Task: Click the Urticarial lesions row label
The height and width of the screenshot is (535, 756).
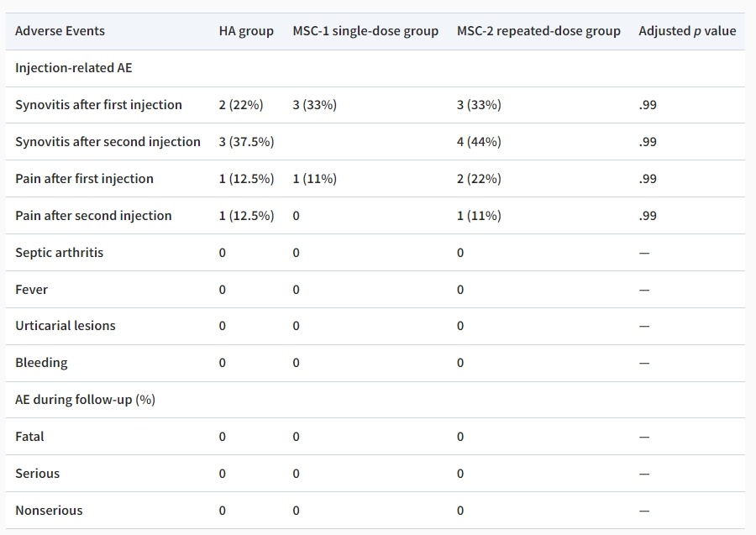Action: (x=66, y=326)
